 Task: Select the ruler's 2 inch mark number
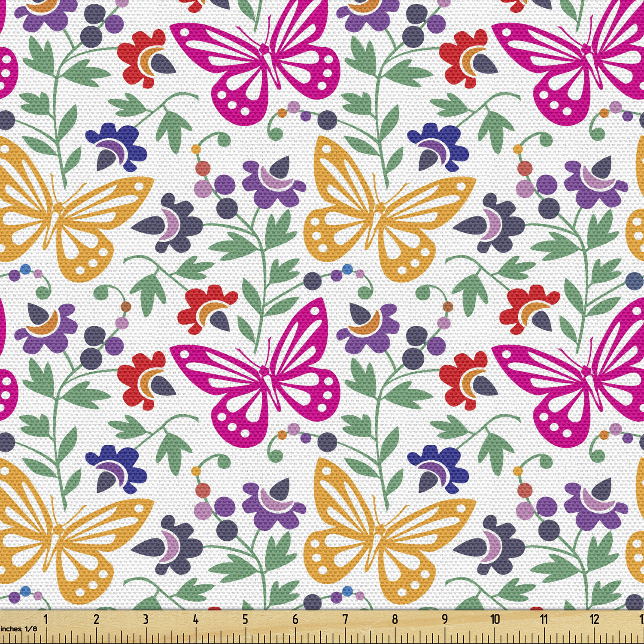coord(96,619)
